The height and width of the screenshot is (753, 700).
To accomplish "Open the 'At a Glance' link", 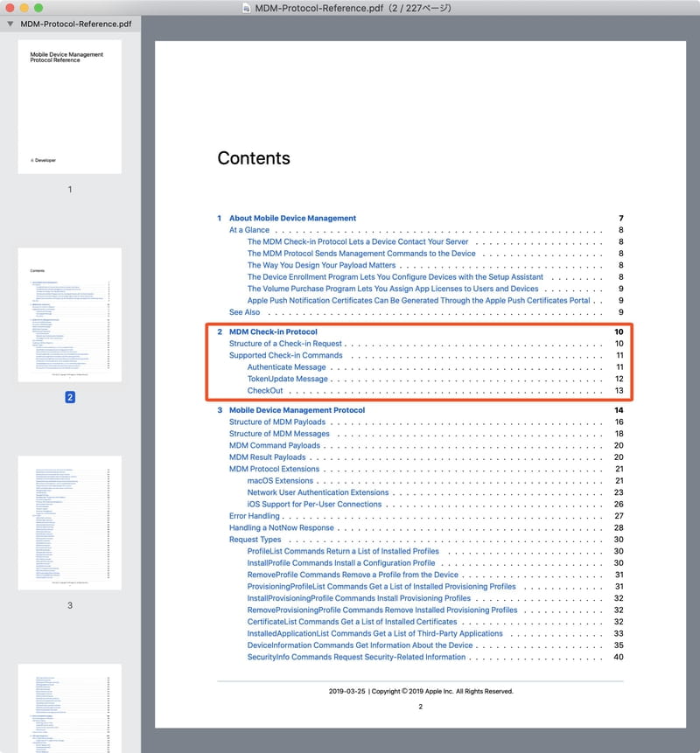I will click(248, 230).
